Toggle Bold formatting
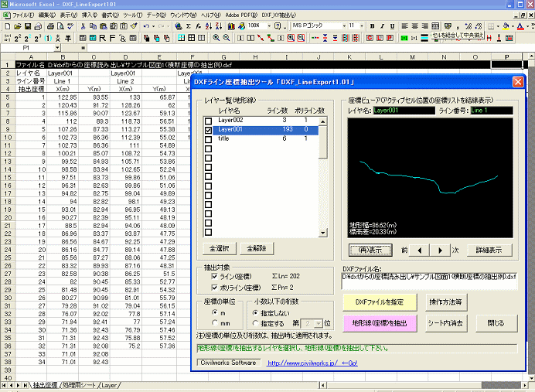 (372, 26)
